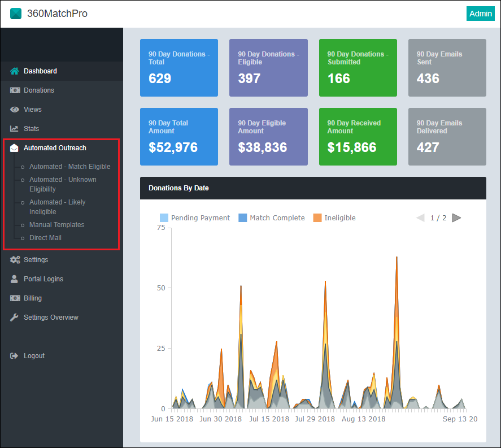Click the Aug 13 2018 axis label
This screenshot has width=501, height=448.
pyautogui.click(x=364, y=419)
